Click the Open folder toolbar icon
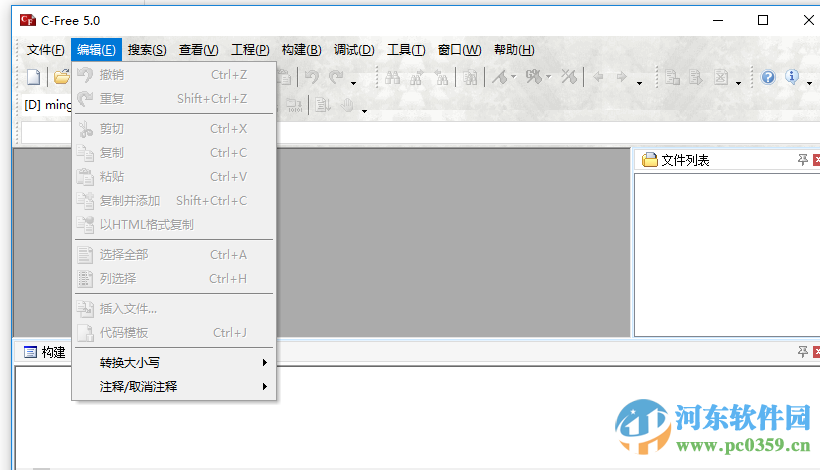The height and width of the screenshot is (470, 820). pyautogui.click(x=62, y=77)
